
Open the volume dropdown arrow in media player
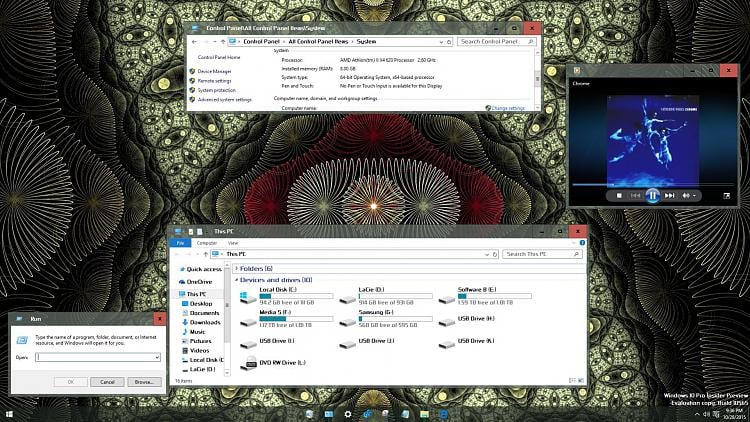tap(695, 196)
